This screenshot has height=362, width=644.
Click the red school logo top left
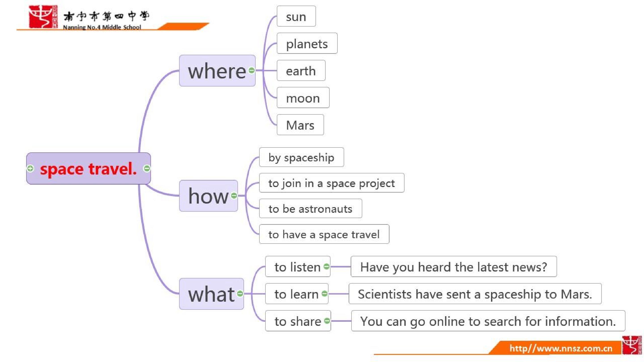pos(43,17)
